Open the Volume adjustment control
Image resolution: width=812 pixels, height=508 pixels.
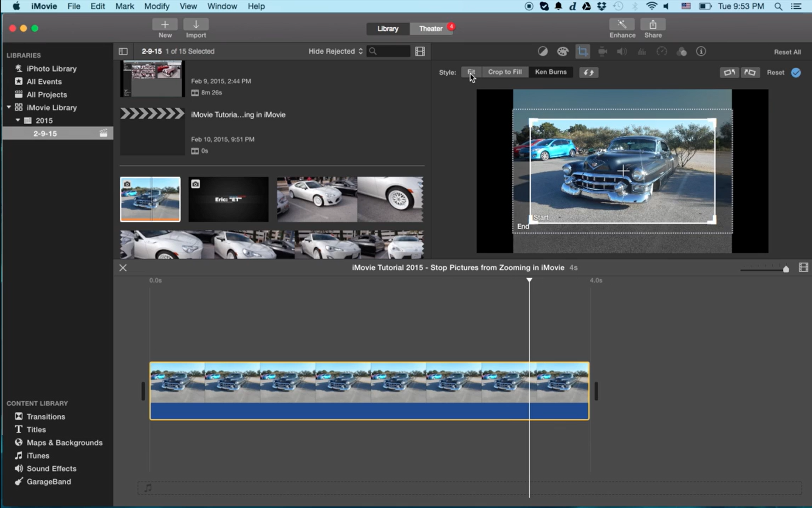click(621, 51)
